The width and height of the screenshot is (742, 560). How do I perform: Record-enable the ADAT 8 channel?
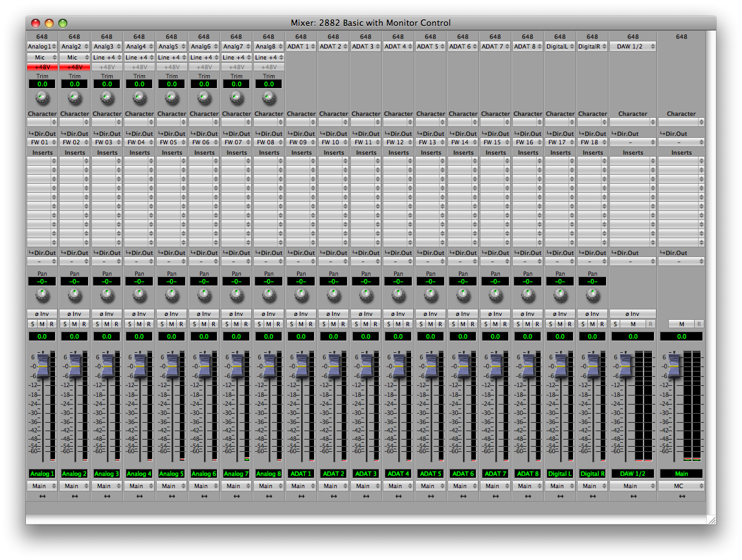point(537,324)
